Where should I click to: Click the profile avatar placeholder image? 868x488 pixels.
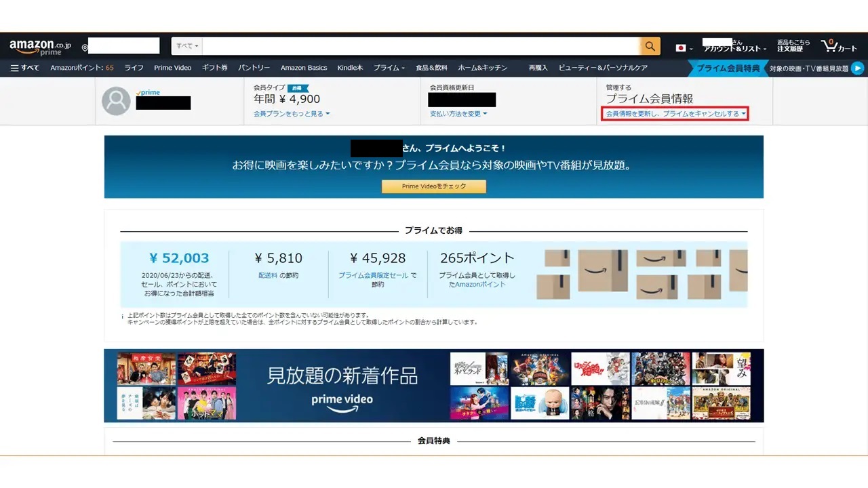115,100
